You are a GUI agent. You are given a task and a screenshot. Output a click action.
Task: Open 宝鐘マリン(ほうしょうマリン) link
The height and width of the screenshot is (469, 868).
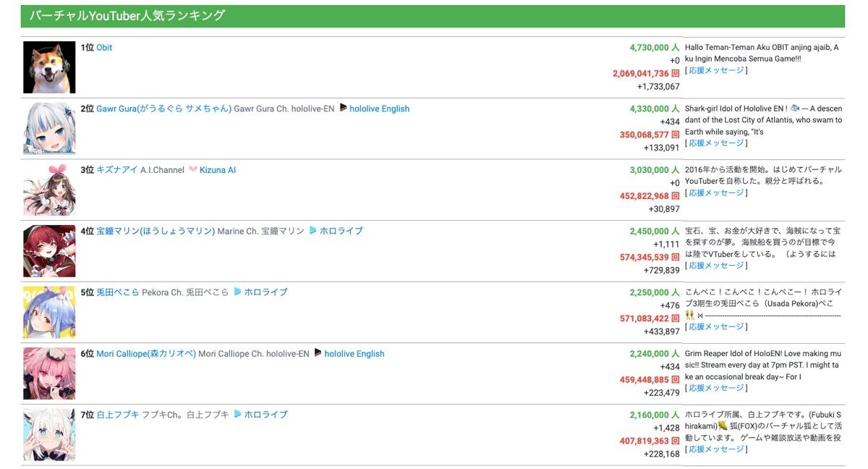156,231
